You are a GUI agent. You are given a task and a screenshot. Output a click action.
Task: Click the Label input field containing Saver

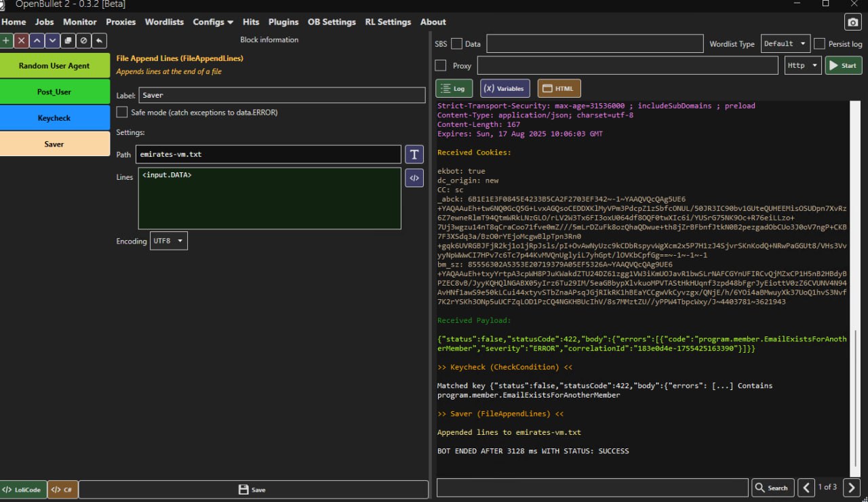tap(281, 96)
